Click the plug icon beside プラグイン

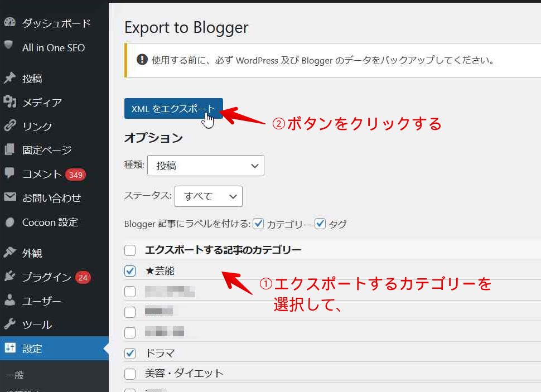pos(9,276)
